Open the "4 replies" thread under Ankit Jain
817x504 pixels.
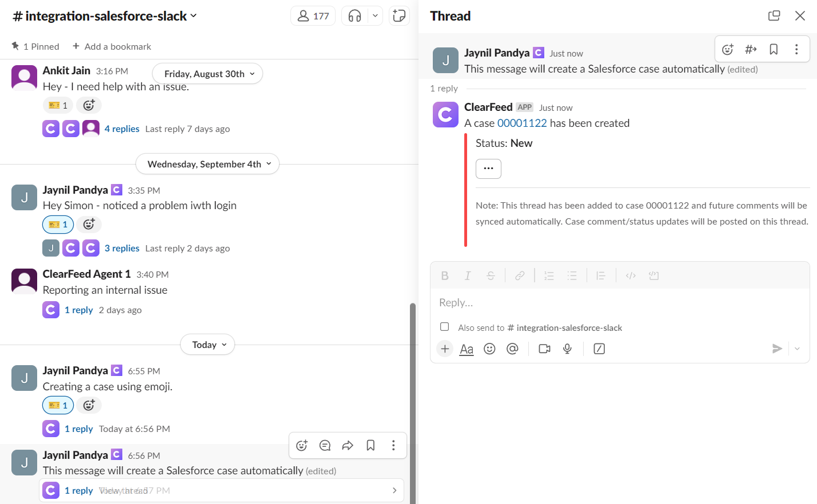122,129
